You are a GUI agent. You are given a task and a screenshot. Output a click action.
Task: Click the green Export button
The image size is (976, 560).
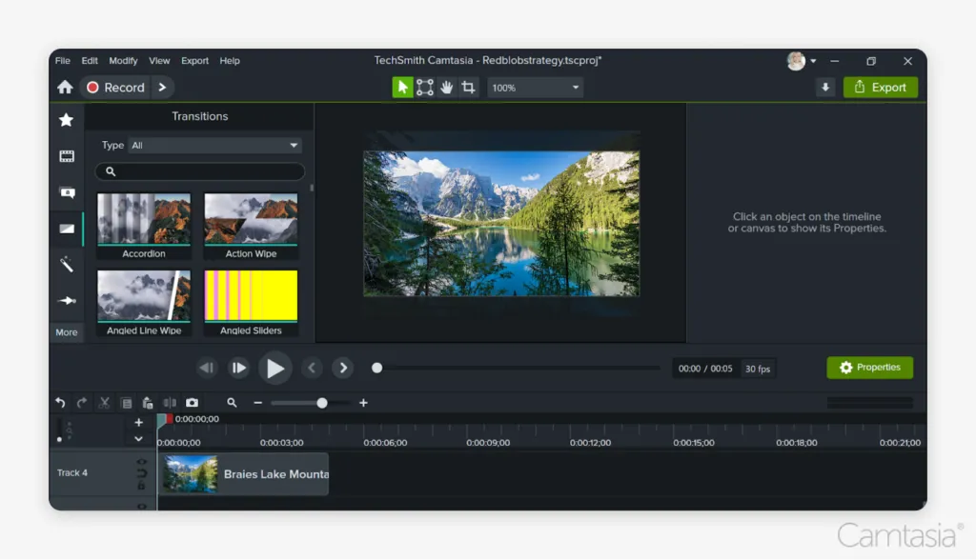click(880, 87)
